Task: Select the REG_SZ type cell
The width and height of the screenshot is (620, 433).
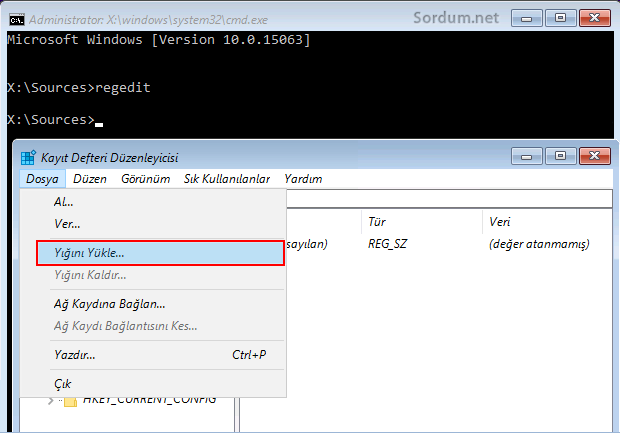Action: point(387,244)
